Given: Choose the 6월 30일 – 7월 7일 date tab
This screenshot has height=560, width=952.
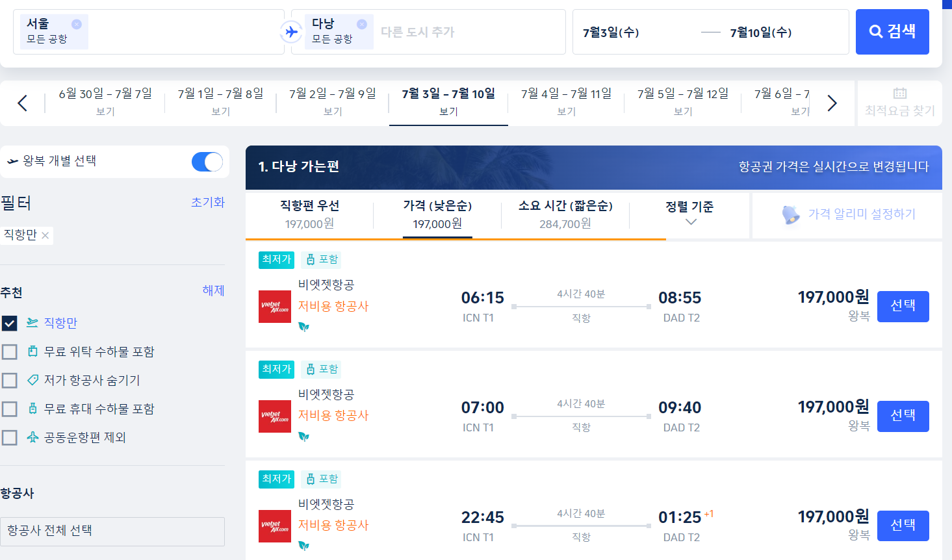Looking at the screenshot, I should tap(105, 102).
